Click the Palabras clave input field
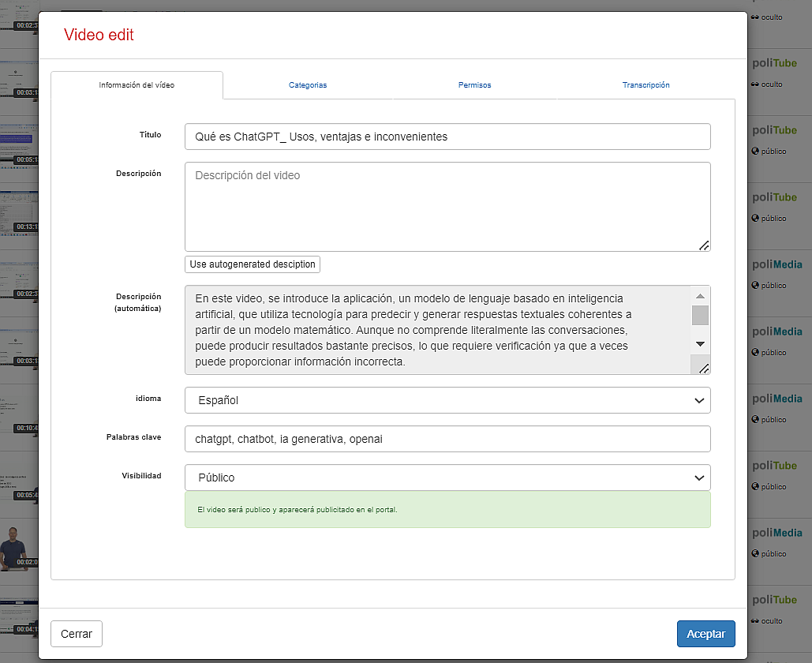Viewport: 812px width, 663px height. coord(447,439)
